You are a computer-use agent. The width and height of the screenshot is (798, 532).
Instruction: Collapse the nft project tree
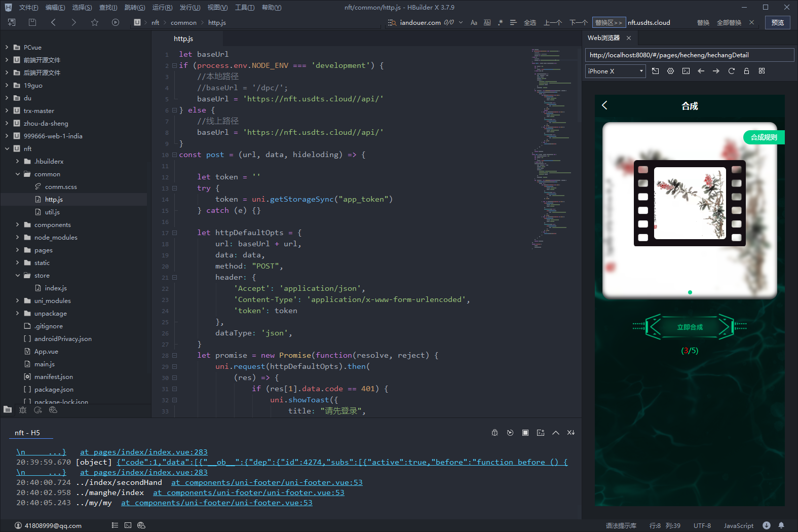7,148
